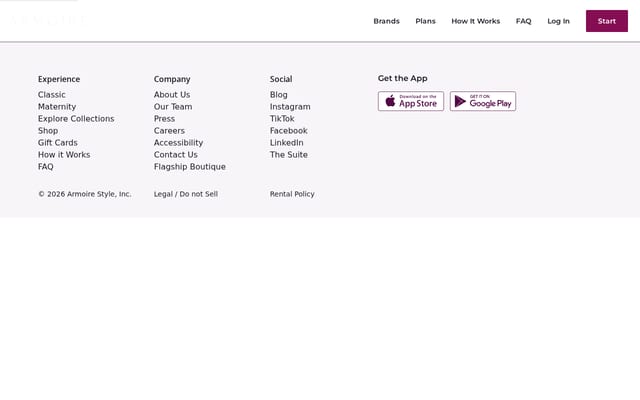
Task: Click The Suite link
Action: [x=289, y=155]
